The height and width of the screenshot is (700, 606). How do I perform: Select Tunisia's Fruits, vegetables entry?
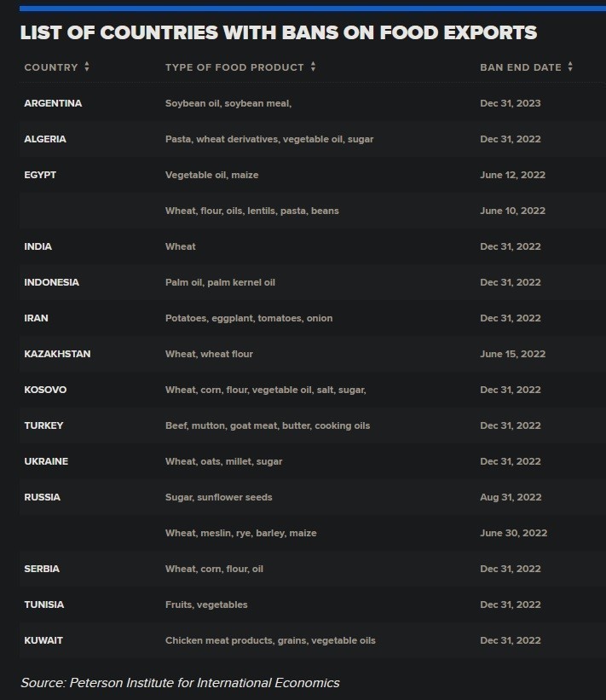click(x=206, y=605)
